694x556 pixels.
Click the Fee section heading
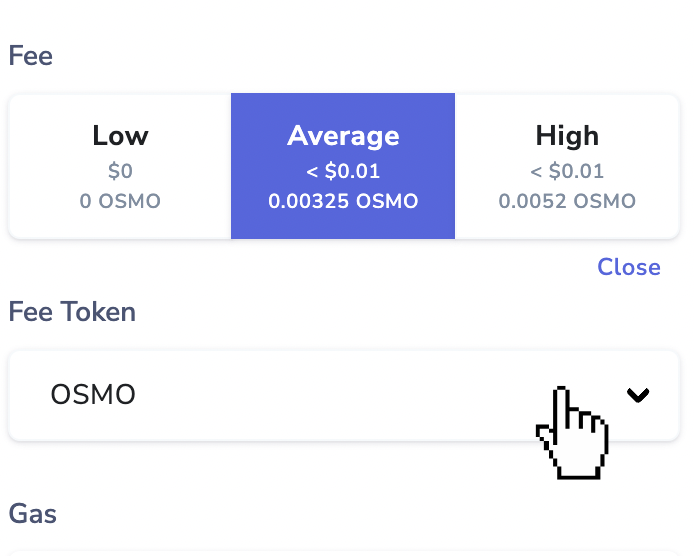coord(31,56)
